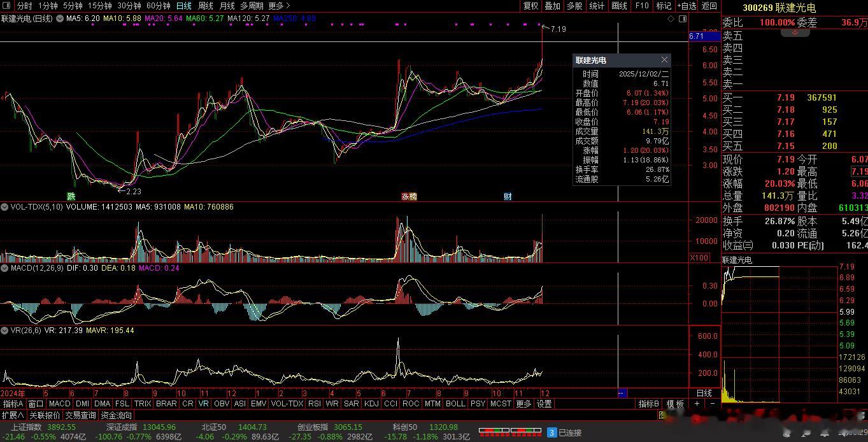Click the 统计 statistics button
The image size is (868, 442).
(597, 6)
